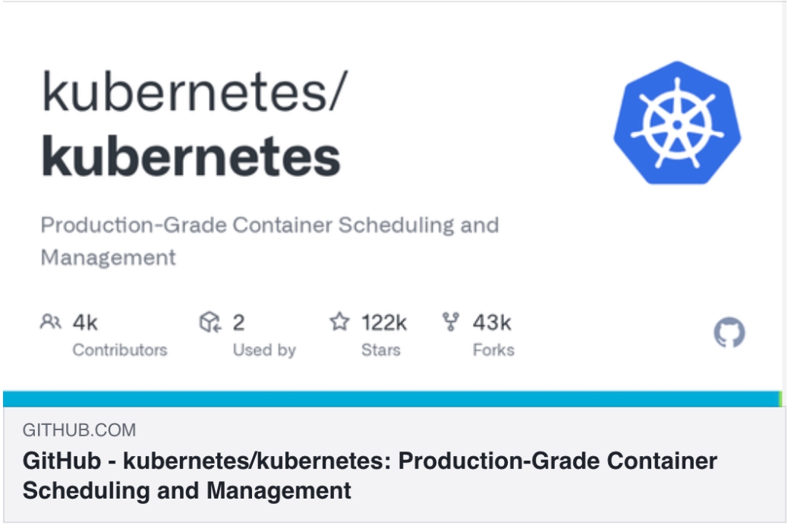Click the Stars label text
The image size is (797, 532).
click(x=381, y=350)
